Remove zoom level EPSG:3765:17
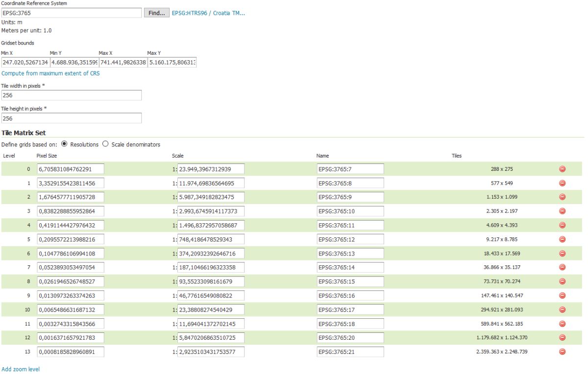Viewport: 588px width, 374px height. 562,309
